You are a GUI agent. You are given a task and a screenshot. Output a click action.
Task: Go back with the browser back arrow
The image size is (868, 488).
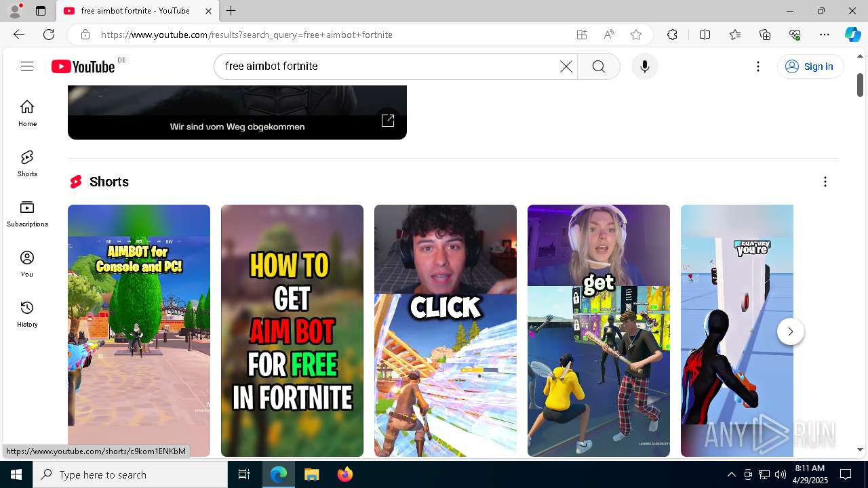(19, 35)
